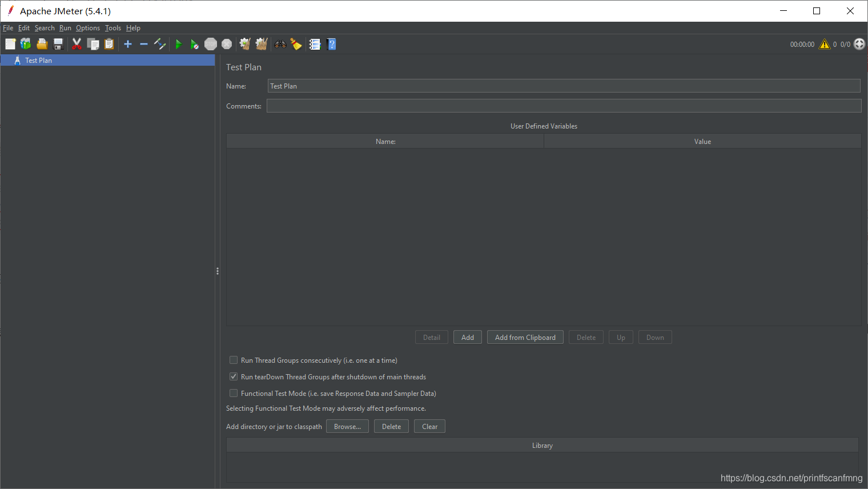Click the Down button below variables table
Viewport: 868px width, 489px height.
[x=655, y=337]
